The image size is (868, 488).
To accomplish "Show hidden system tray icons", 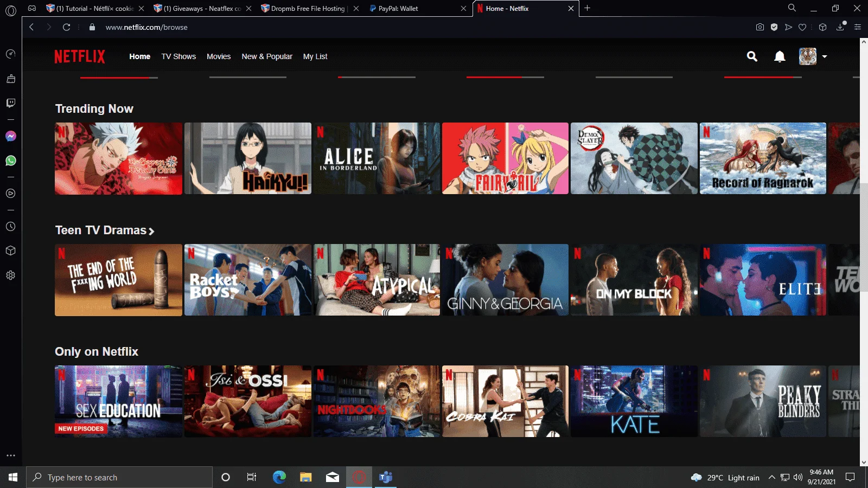I will 771,477.
